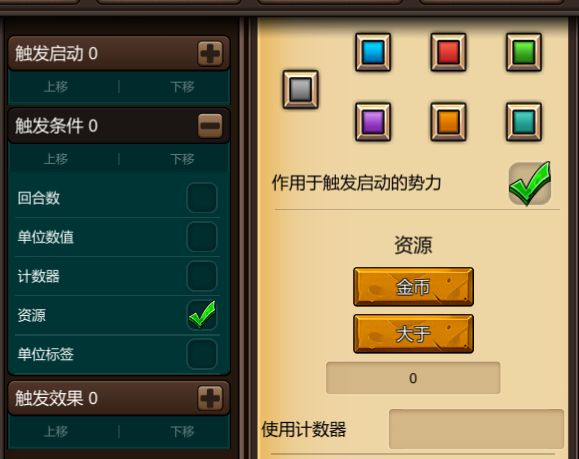
Task: Enable the 回合数 condition checkbox
Action: pyautogui.click(x=202, y=198)
